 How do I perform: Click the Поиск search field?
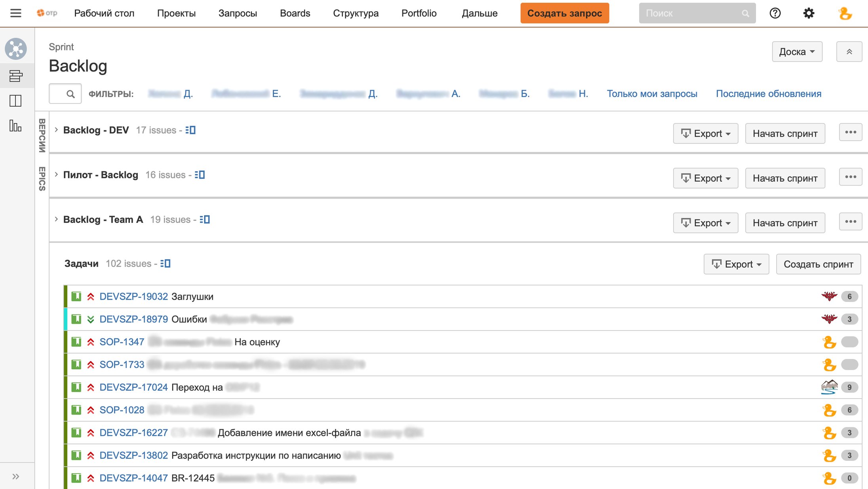click(x=697, y=13)
